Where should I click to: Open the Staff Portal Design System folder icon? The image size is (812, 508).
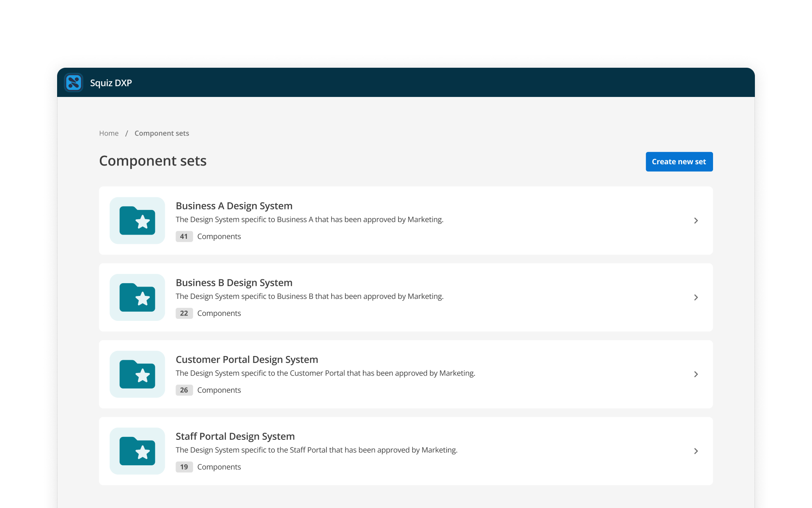[x=137, y=451]
